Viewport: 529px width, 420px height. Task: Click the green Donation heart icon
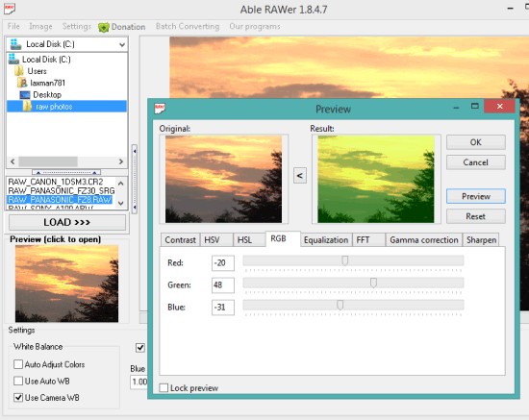pyautogui.click(x=104, y=27)
